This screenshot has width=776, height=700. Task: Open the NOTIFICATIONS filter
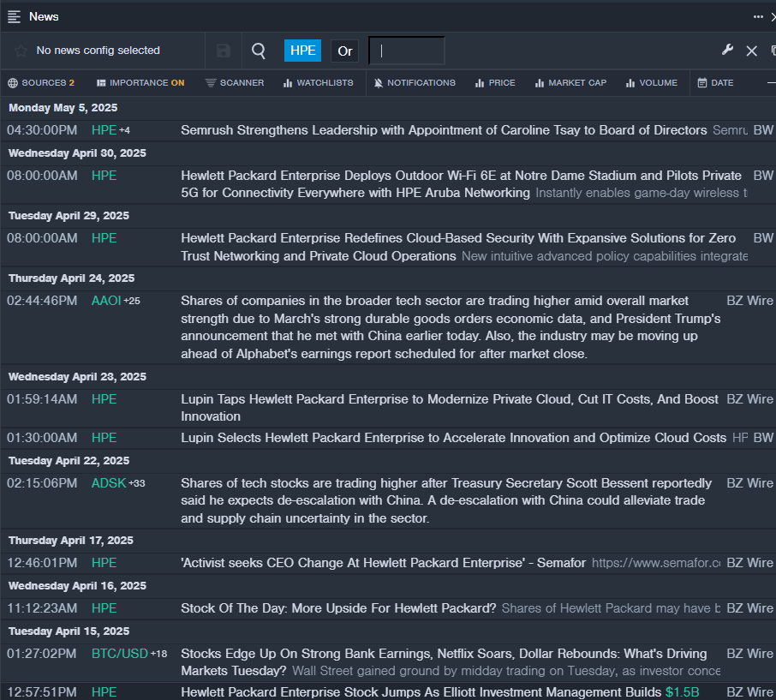click(x=415, y=83)
